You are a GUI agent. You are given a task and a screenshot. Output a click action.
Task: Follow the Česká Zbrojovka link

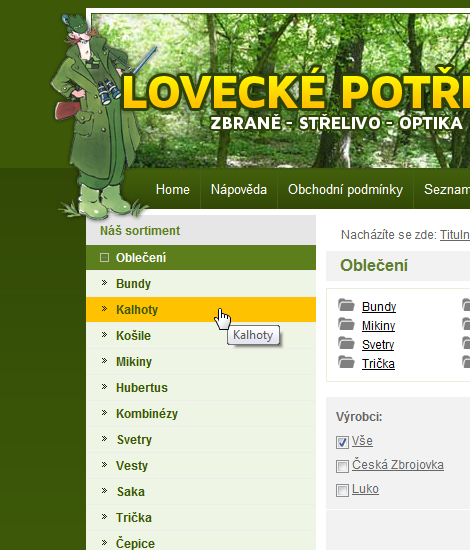[x=398, y=465]
